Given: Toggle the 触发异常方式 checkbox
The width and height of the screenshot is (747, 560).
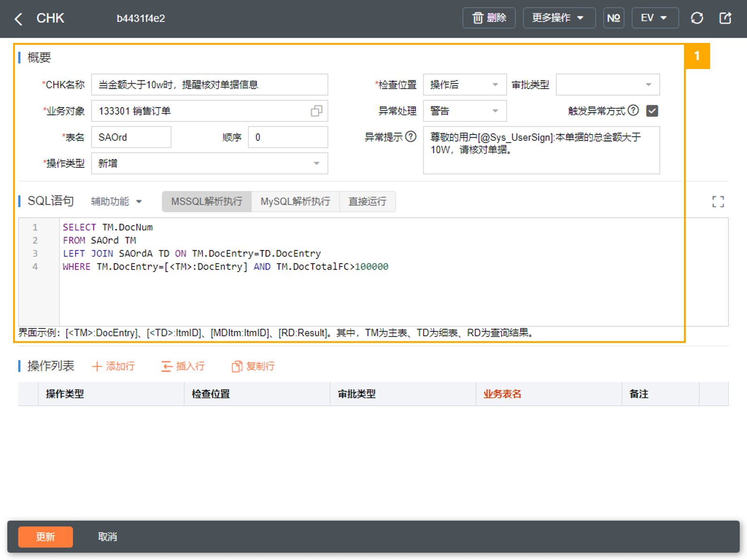Looking at the screenshot, I should click(652, 111).
